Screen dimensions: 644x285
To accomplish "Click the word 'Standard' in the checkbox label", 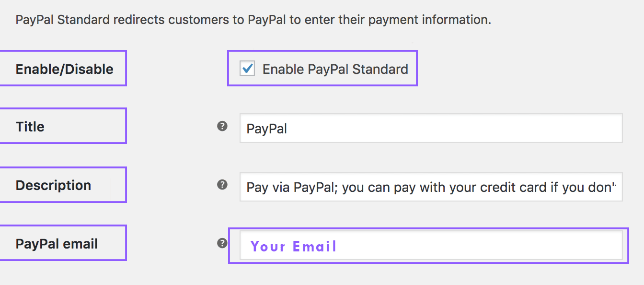I will pos(380,69).
